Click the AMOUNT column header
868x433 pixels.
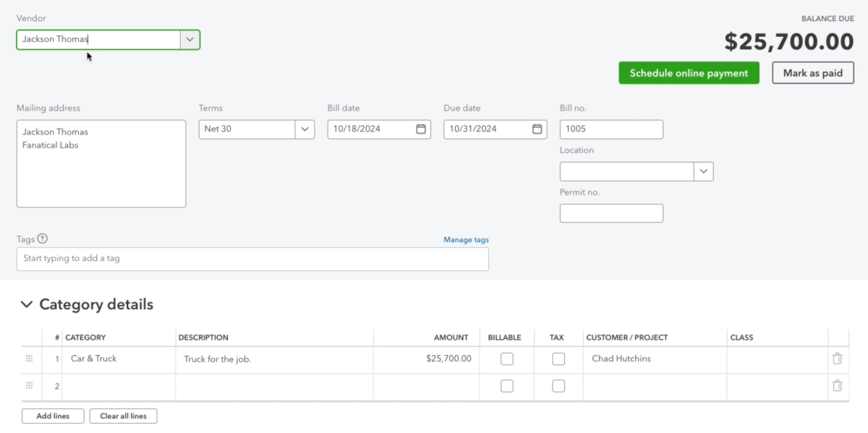click(451, 338)
